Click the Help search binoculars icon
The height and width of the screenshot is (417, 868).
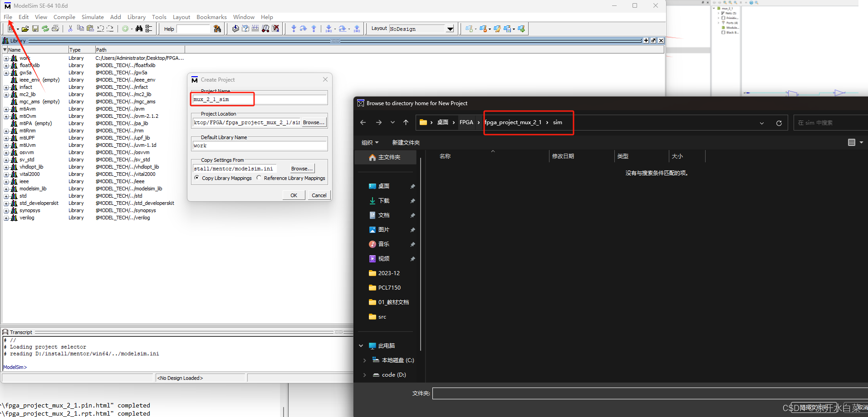point(217,29)
